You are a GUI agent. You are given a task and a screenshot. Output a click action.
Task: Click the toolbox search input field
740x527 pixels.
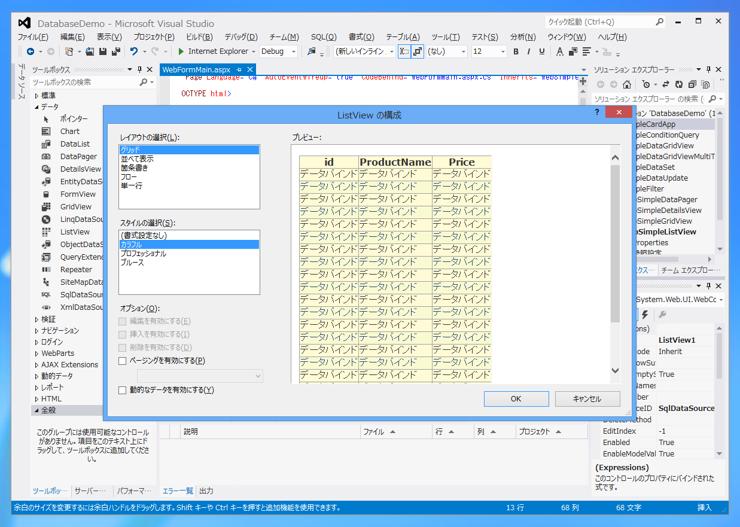(85, 82)
